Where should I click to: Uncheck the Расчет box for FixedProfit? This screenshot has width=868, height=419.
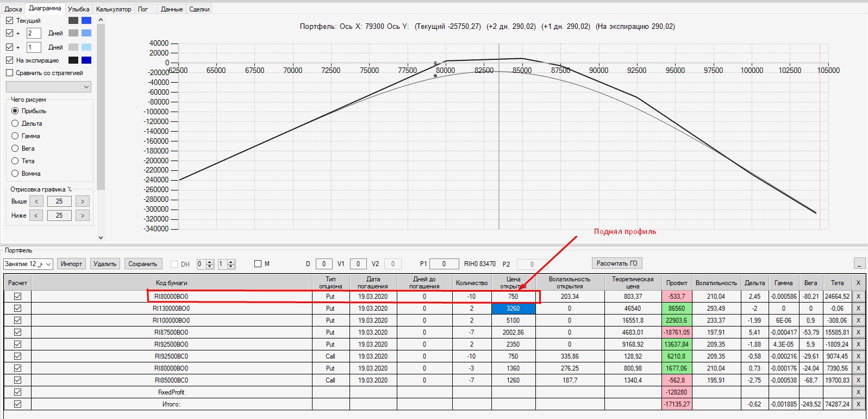[18, 392]
